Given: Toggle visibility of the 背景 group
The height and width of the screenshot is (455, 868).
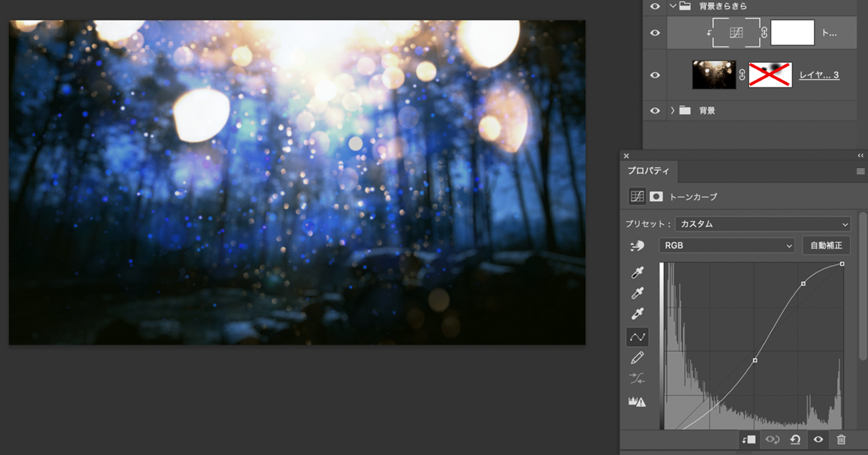Looking at the screenshot, I should point(655,110).
